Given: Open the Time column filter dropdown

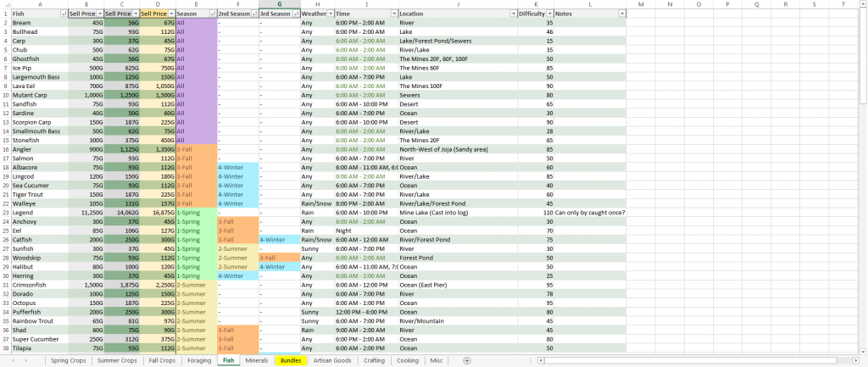Looking at the screenshot, I should click(392, 14).
